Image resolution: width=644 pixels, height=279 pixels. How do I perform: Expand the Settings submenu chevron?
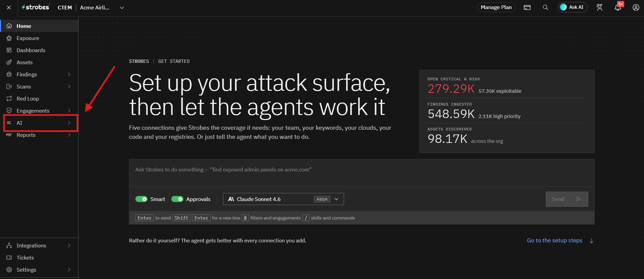tap(69, 270)
